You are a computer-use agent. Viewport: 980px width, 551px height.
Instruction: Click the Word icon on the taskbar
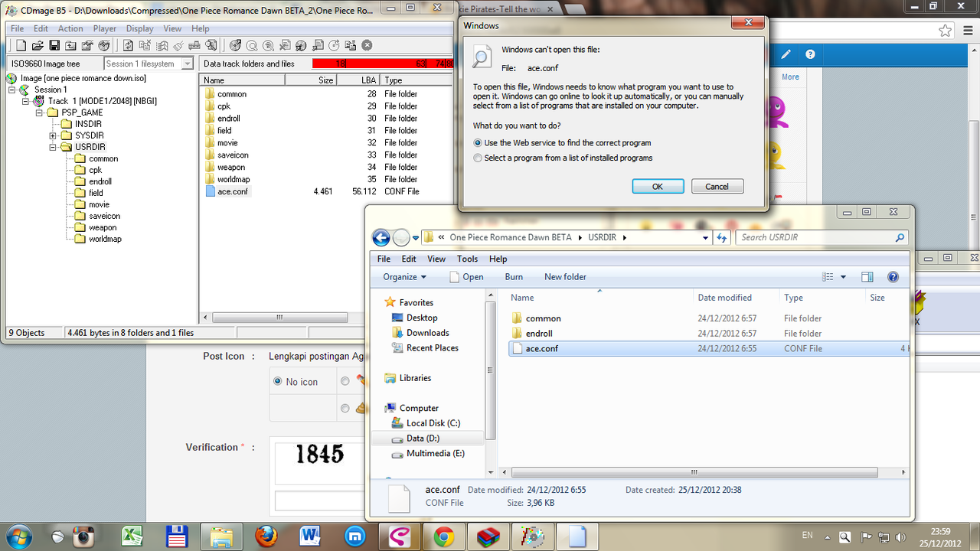pyautogui.click(x=310, y=536)
